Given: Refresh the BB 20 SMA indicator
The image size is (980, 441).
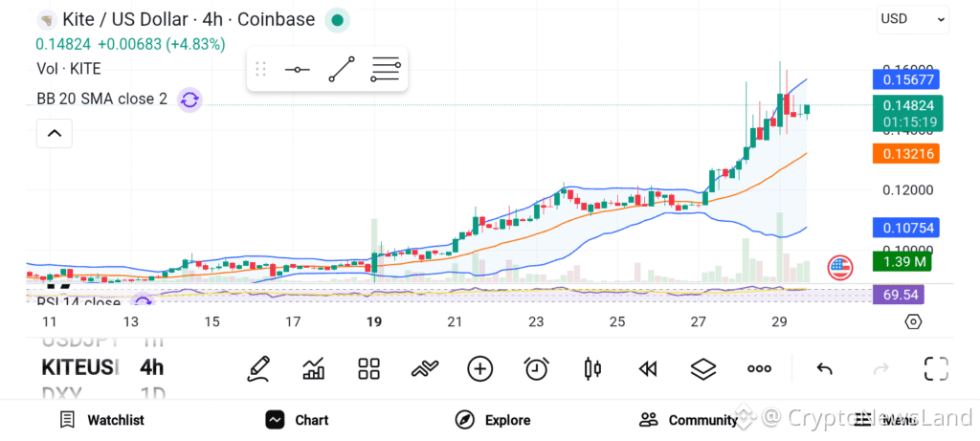Looking at the screenshot, I should [x=190, y=99].
